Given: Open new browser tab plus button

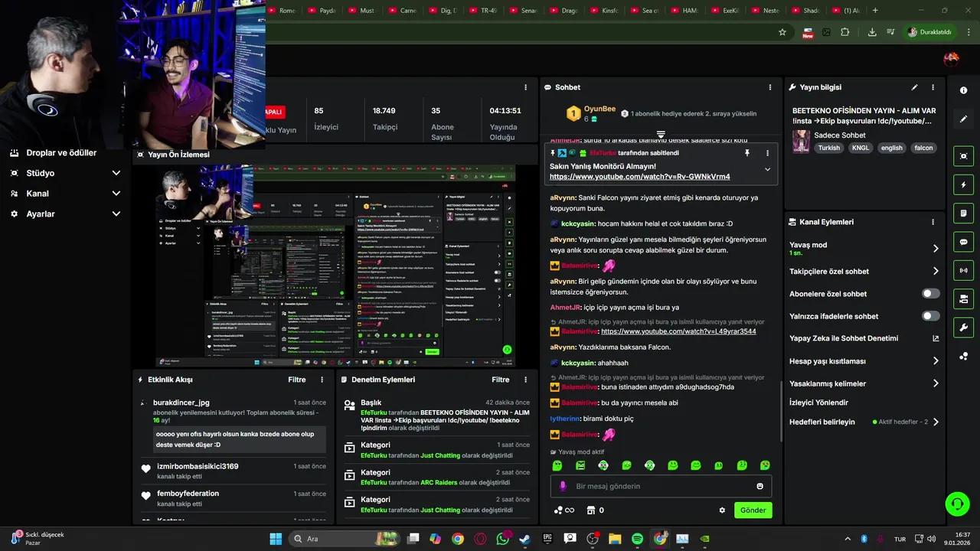Looking at the screenshot, I should tap(875, 11).
